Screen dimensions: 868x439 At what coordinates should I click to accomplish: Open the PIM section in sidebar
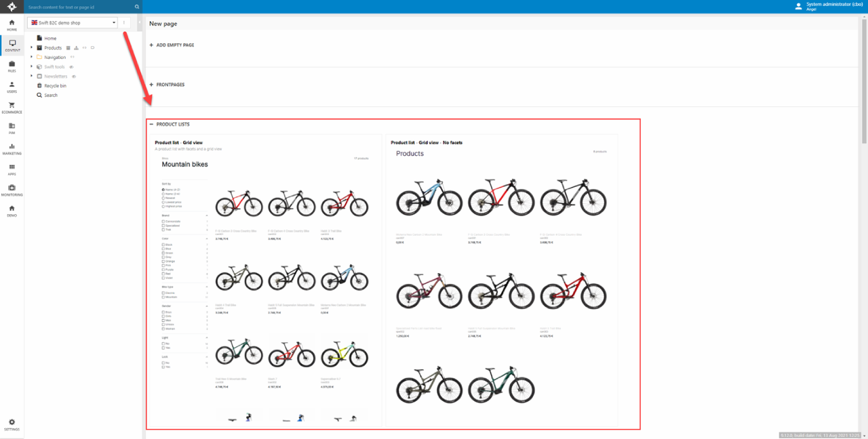click(x=12, y=128)
